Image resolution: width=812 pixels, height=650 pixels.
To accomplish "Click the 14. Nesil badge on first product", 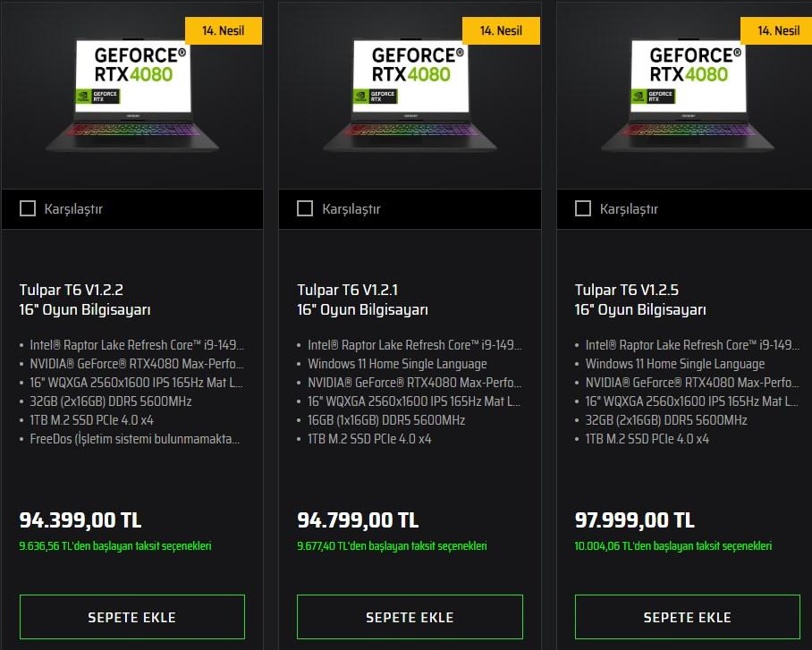I will 224,30.
